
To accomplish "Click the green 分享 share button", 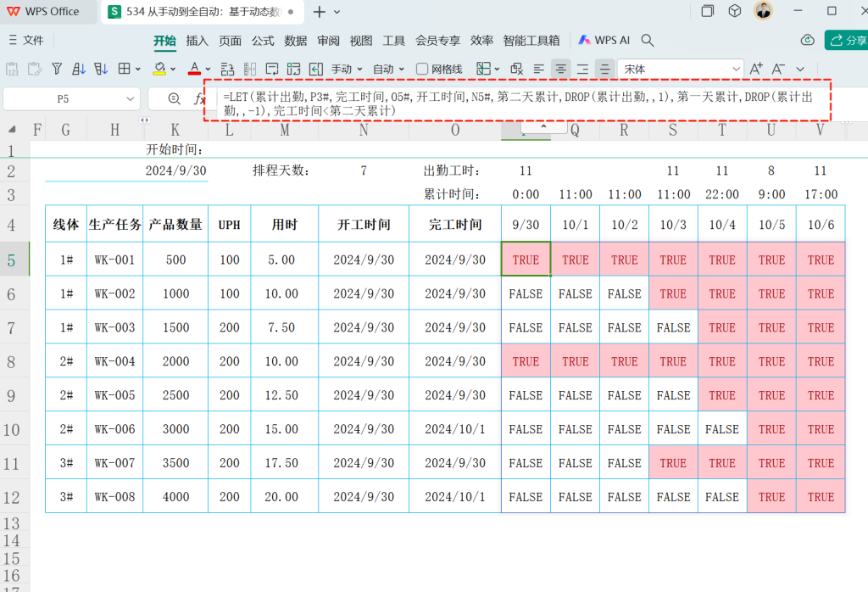I will point(847,40).
